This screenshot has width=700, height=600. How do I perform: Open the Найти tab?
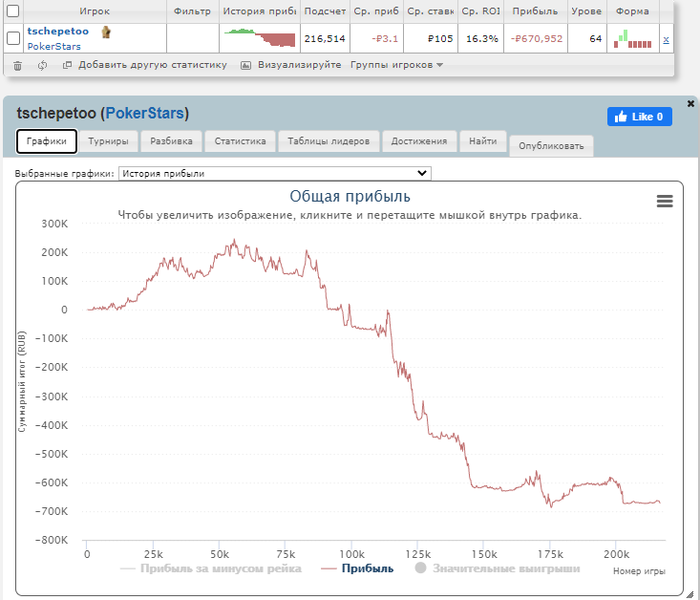483,141
